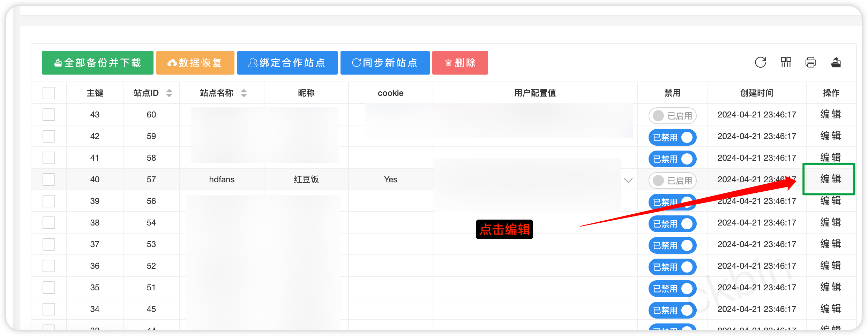
Task: Click 编辑 for row 36
Action: tap(831, 266)
